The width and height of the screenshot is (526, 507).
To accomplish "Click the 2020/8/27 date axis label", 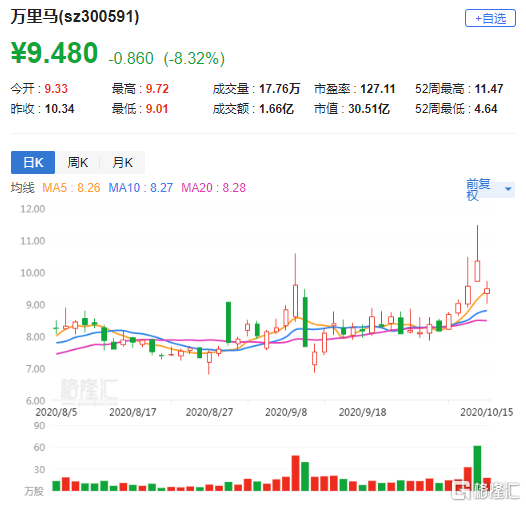I will click(x=209, y=412).
